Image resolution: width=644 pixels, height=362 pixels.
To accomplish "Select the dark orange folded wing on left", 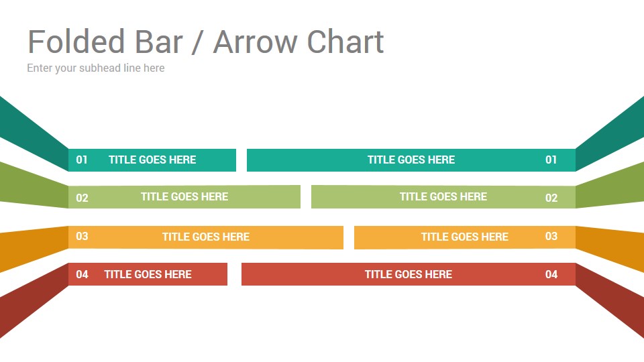I will pyautogui.click(x=34, y=248).
